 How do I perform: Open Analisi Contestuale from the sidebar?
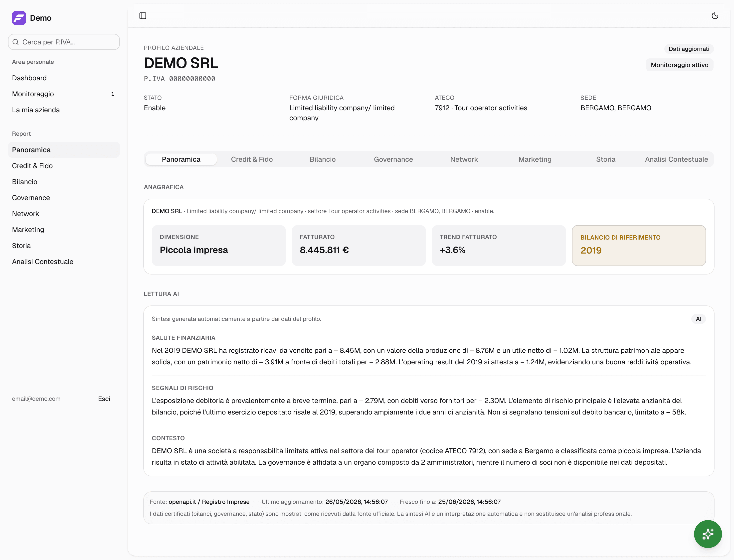pyautogui.click(x=64, y=262)
